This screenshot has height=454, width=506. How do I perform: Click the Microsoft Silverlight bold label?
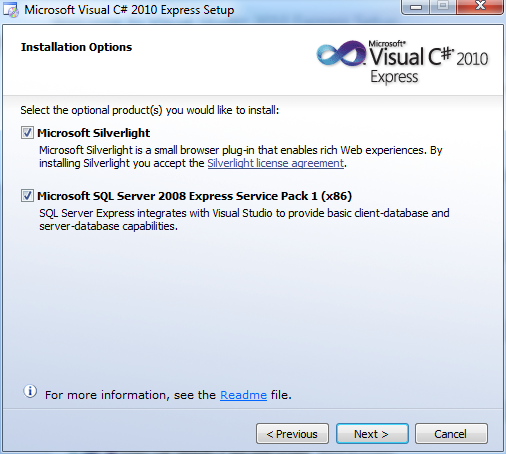(93, 133)
